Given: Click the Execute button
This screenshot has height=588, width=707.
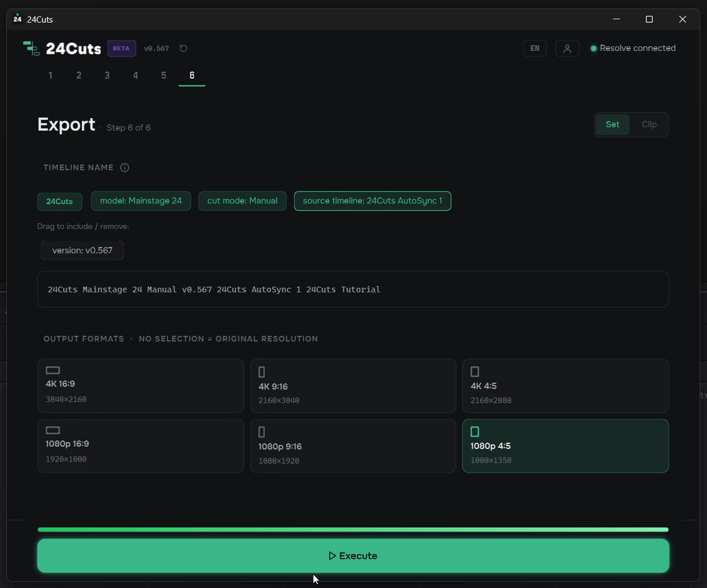Looking at the screenshot, I should (353, 556).
